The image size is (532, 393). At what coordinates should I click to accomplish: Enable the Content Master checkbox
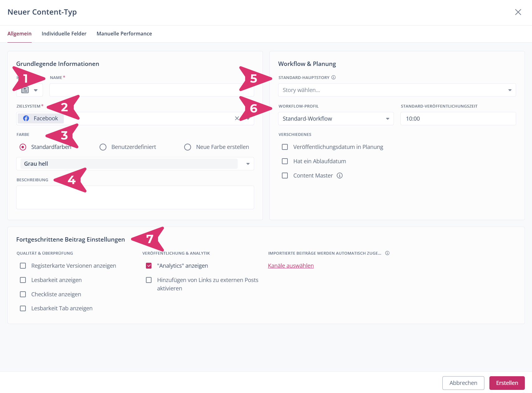285,176
